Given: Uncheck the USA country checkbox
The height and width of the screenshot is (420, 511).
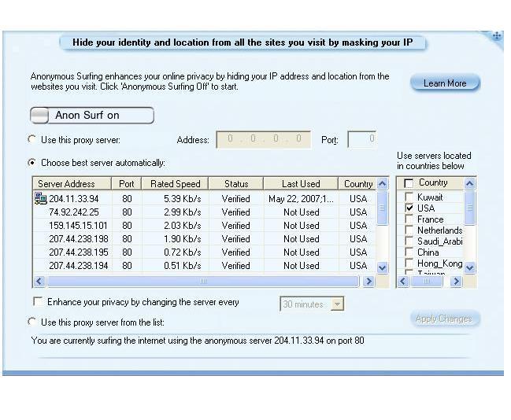Looking at the screenshot, I should click(409, 208).
